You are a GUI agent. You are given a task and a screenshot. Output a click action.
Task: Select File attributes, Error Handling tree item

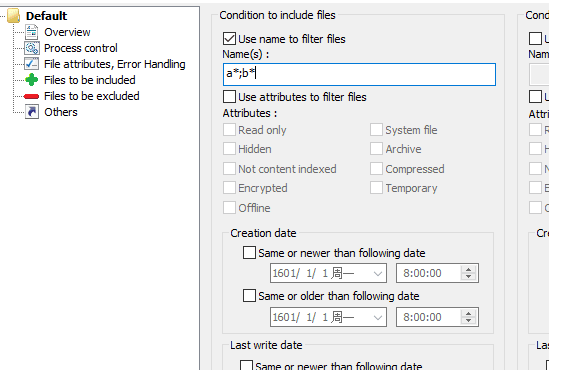click(115, 64)
